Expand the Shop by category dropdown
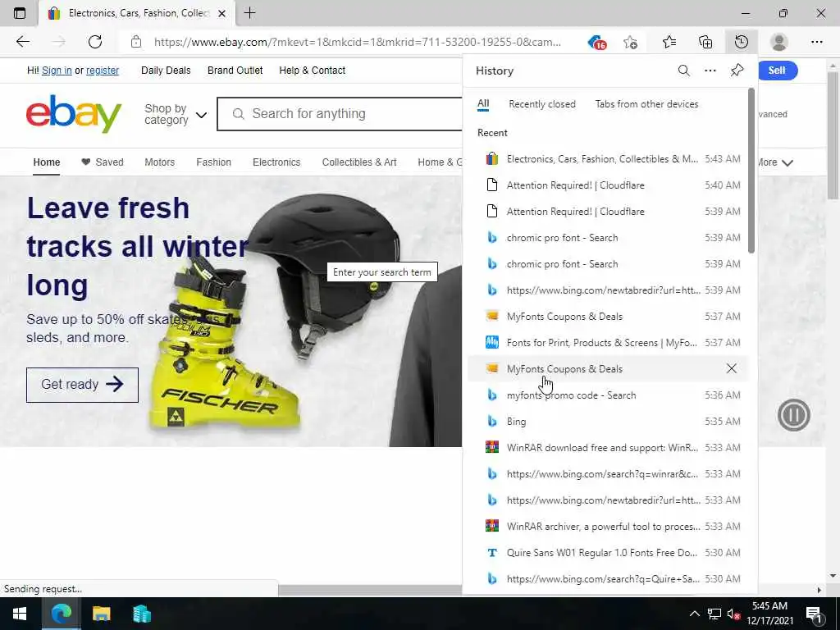840x630 pixels. (176, 114)
